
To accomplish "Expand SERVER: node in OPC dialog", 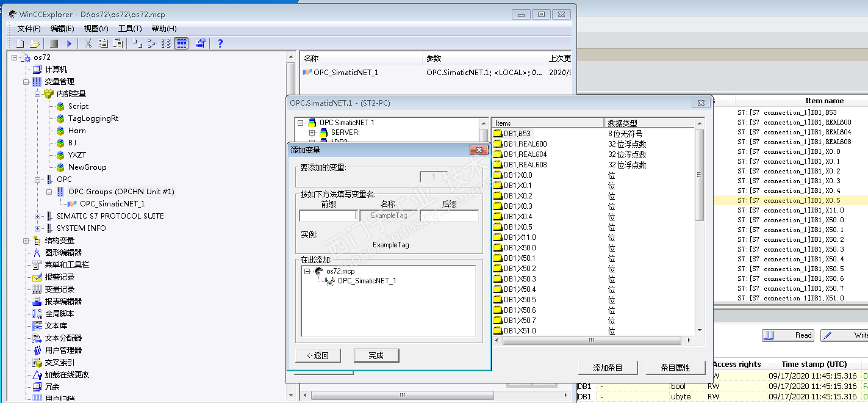I will (312, 133).
